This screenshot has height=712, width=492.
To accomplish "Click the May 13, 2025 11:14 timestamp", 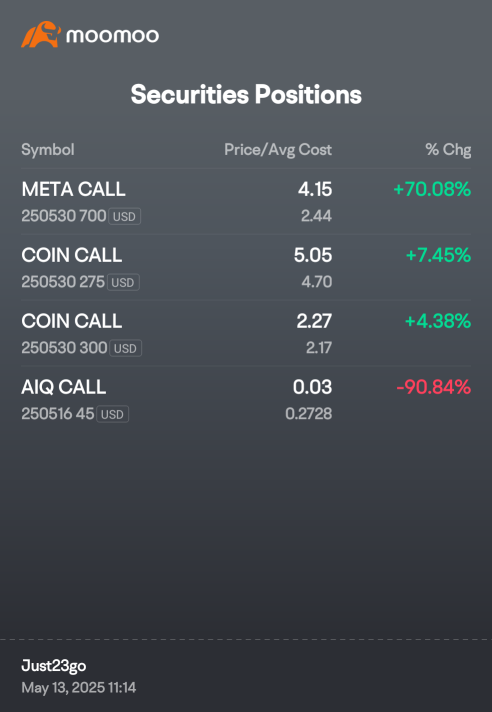I will click(x=79, y=687).
